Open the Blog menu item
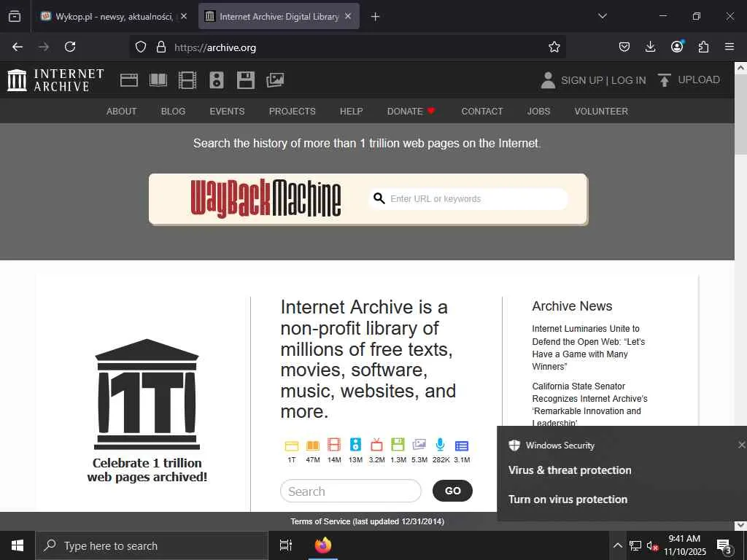747x560 pixels. [x=173, y=111]
